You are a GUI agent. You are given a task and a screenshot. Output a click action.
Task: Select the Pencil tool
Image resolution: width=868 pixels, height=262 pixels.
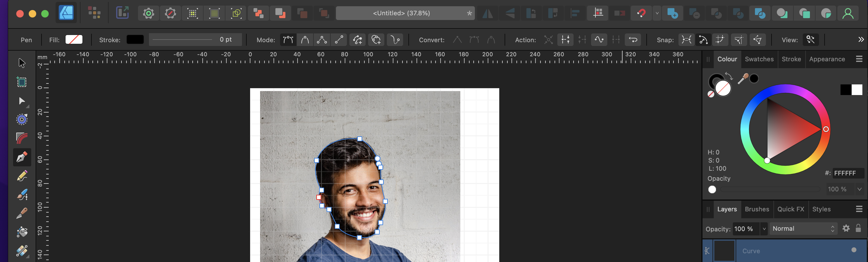(x=22, y=176)
